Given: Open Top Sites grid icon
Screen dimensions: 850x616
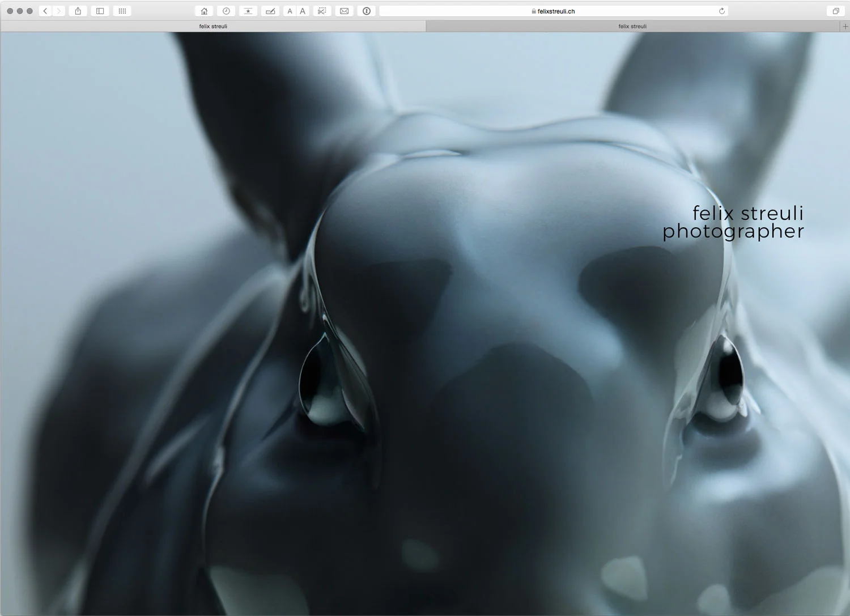Looking at the screenshot, I should 122,11.
